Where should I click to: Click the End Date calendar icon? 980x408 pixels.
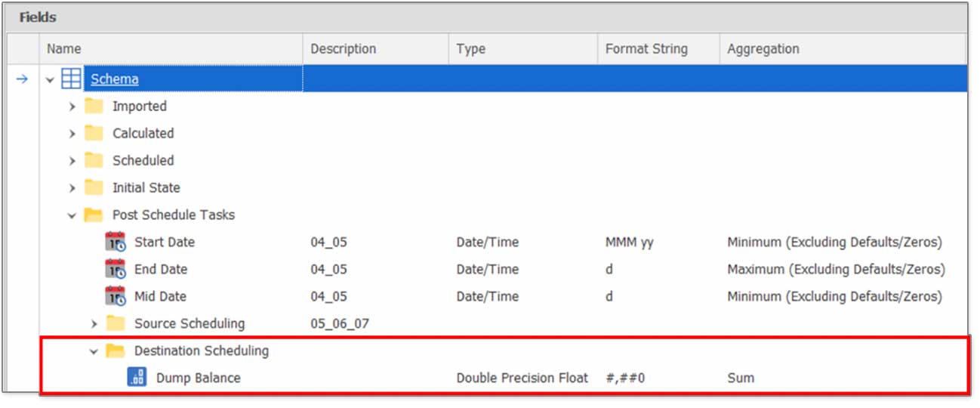(x=115, y=270)
